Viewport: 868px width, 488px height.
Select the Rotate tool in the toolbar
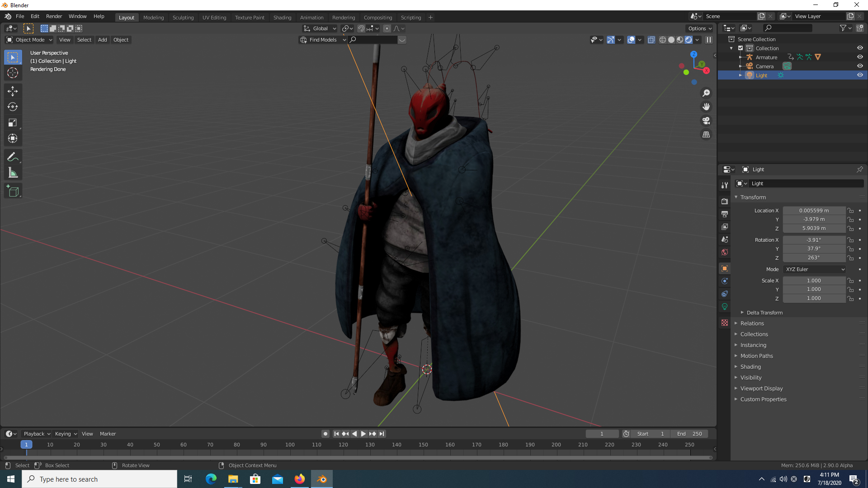click(x=13, y=107)
